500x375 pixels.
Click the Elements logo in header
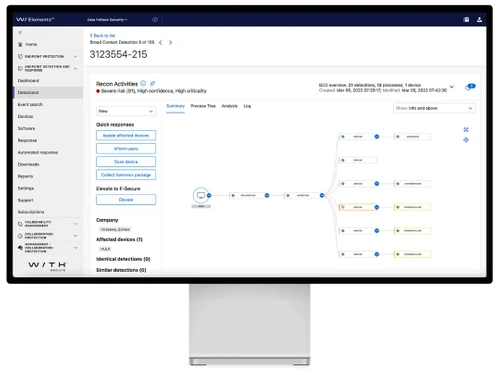click(x=35, y=20)
